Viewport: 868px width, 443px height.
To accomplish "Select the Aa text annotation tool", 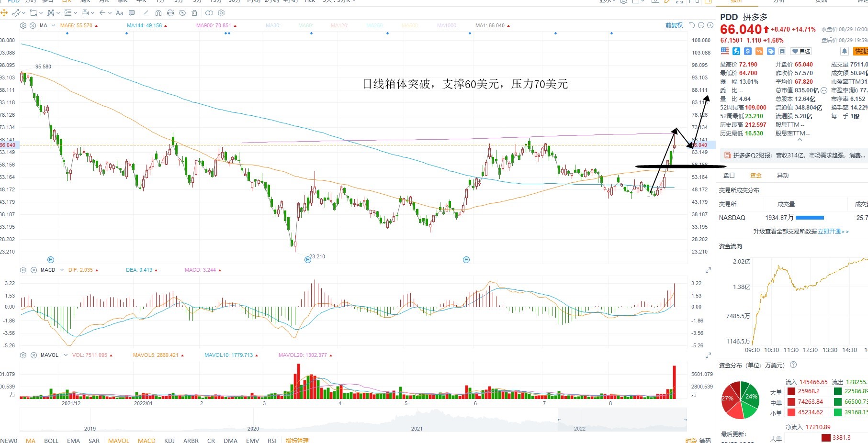I will coord(120,13).
